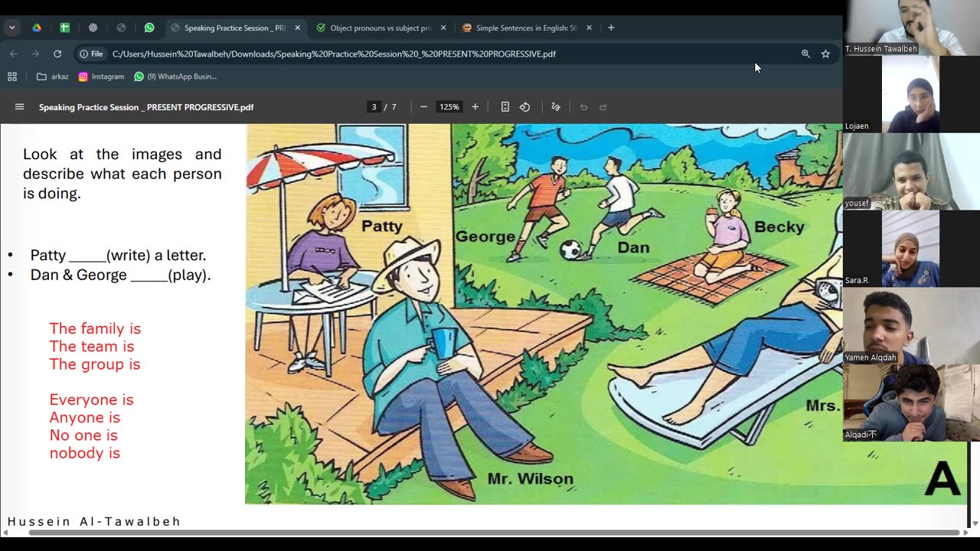Click the red text 'The team is'
The image size is (980, 551).
(91, 346)
